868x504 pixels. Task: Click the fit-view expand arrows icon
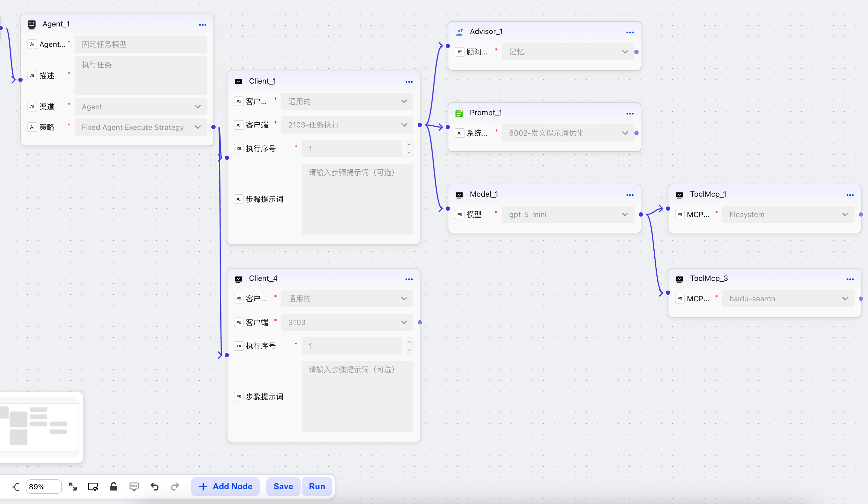(72, 487)
